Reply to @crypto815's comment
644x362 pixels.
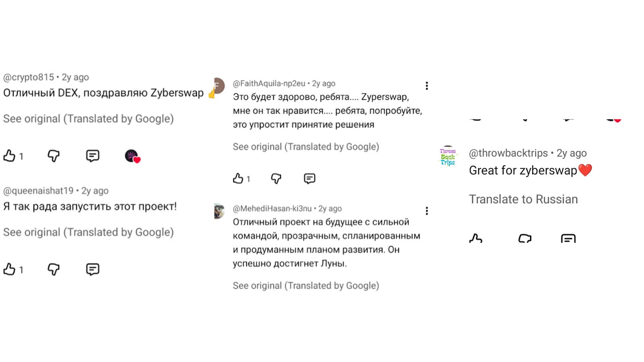pos(93,156)
